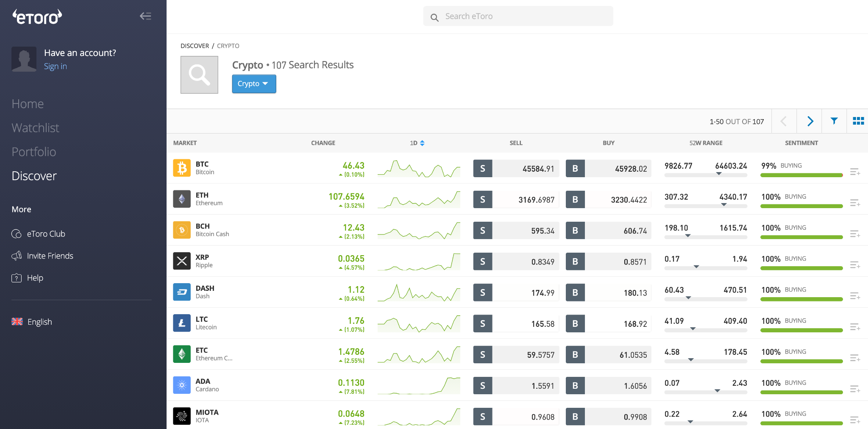Open the Sign in link
The height and width of the screenshot is (429, 868).
point(56,66)
